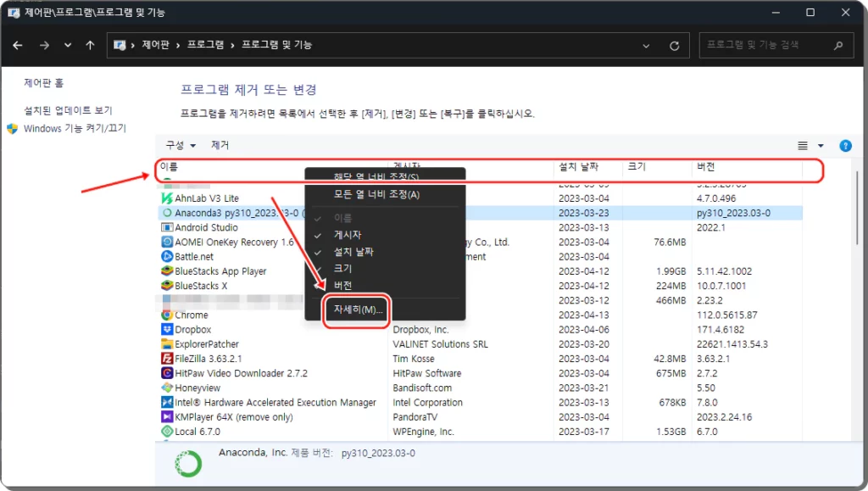This screenshot has height=491, width=868.
Task: Select the ExplorerPatcher icon
Action: [167, 344]
